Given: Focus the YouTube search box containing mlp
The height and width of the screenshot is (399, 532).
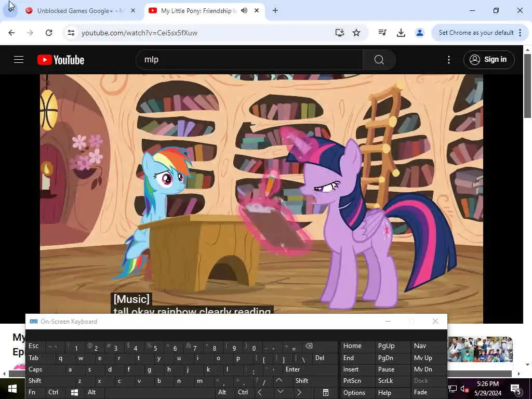Looking at the screenshot, I should pos(249,60).
